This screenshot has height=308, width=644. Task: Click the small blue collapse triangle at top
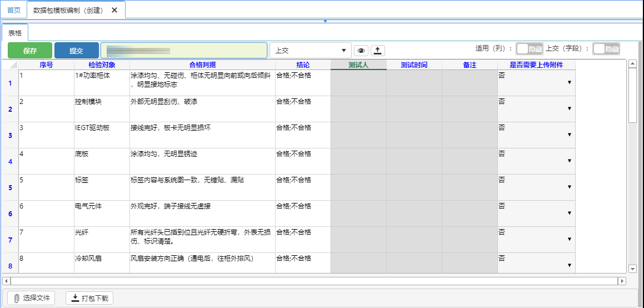coord(325,21)
